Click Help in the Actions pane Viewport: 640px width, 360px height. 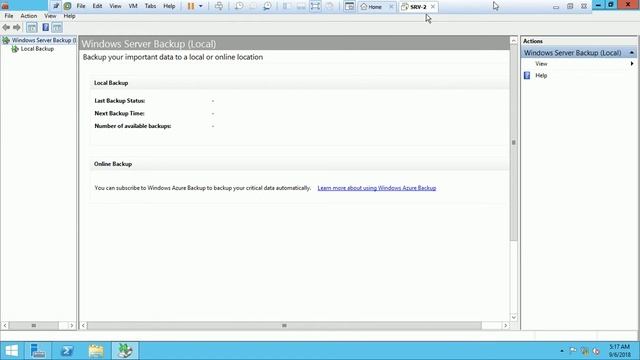[x=541, y=76]
